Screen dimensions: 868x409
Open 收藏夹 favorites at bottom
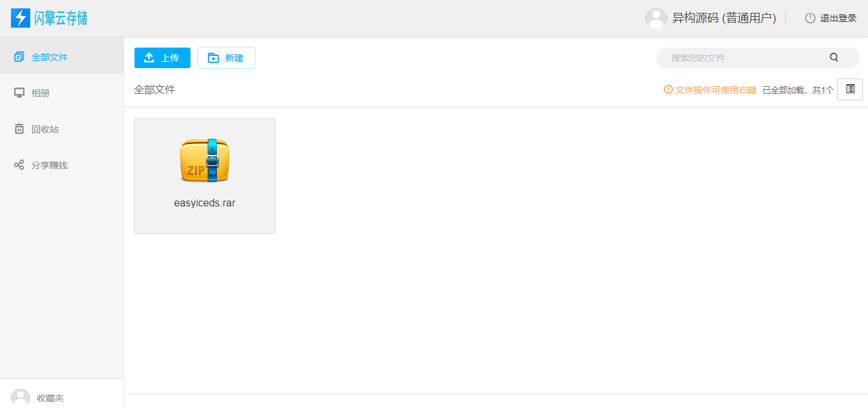pyautogui.click(x=50, y=399)
